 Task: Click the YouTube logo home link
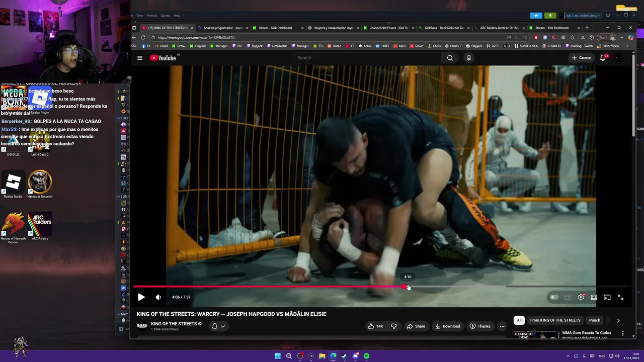pos(163,58)
